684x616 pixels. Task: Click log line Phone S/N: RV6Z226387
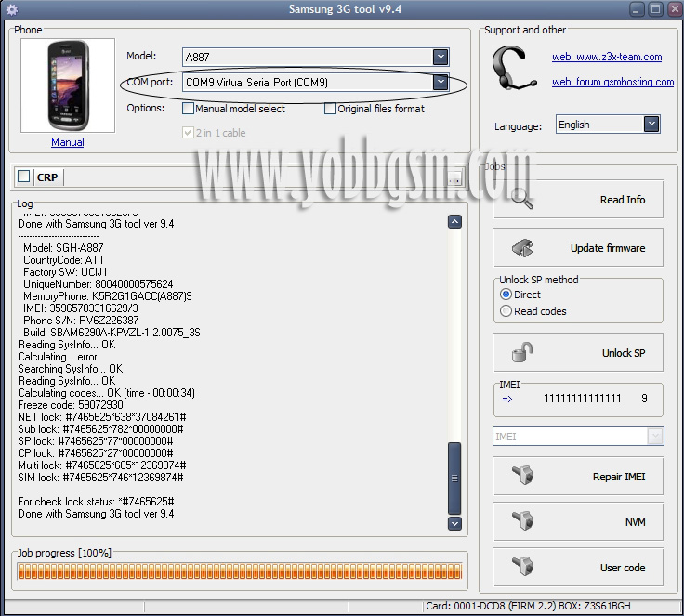pos(81,321)
